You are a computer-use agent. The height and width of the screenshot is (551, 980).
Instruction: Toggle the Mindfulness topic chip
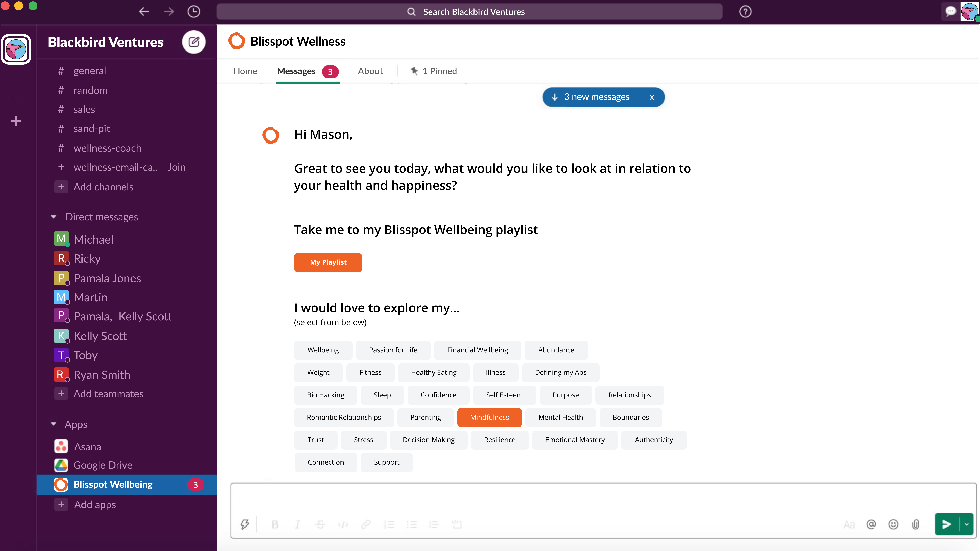click(489, 417)
